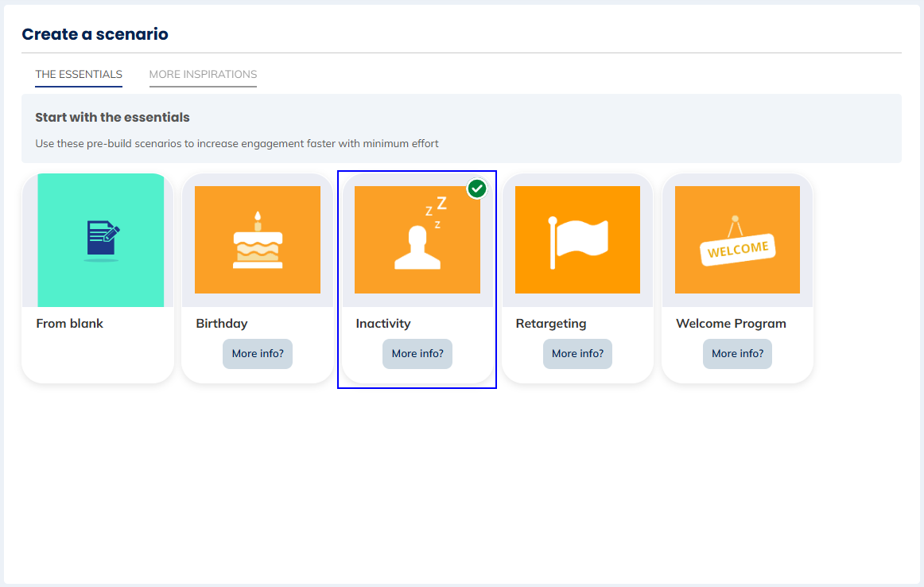
Task: Click the Start with the essentials heading
Action: pos(112,118)
